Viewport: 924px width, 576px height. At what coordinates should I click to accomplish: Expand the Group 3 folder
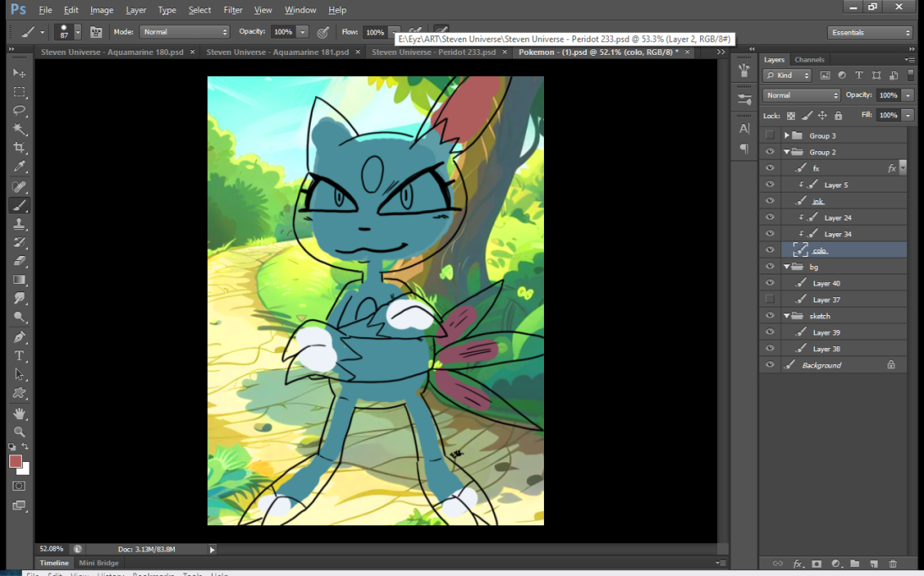point(786,135)
